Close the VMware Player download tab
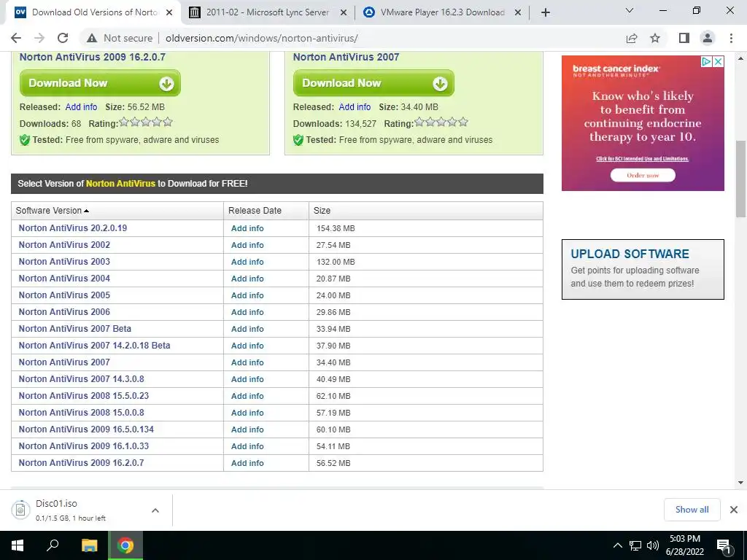This screenshot has height=560, width=747. click(518, 13)
